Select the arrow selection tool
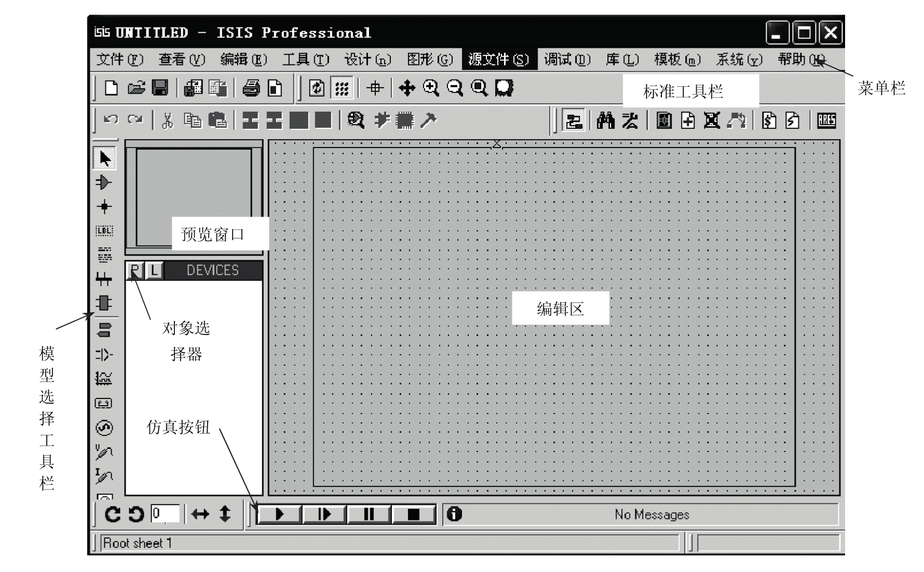The image size is (924, 572). (x=105, y=158)
